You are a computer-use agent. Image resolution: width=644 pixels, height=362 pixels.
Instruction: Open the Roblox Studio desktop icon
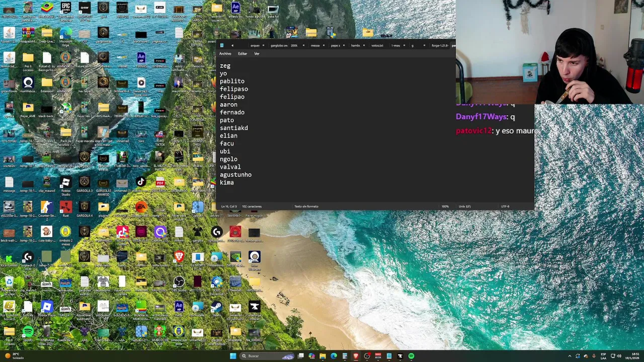(x=65, y=185)
